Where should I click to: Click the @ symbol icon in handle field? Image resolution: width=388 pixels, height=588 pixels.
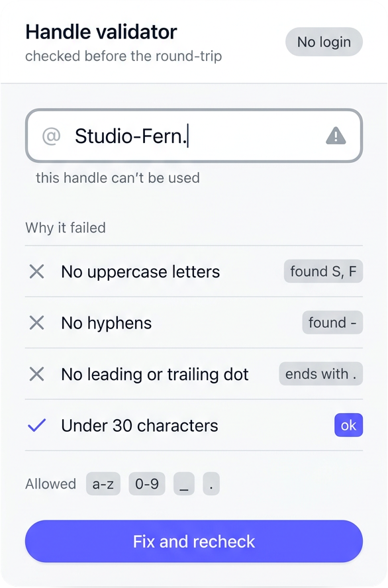click(x=52, y=136)
